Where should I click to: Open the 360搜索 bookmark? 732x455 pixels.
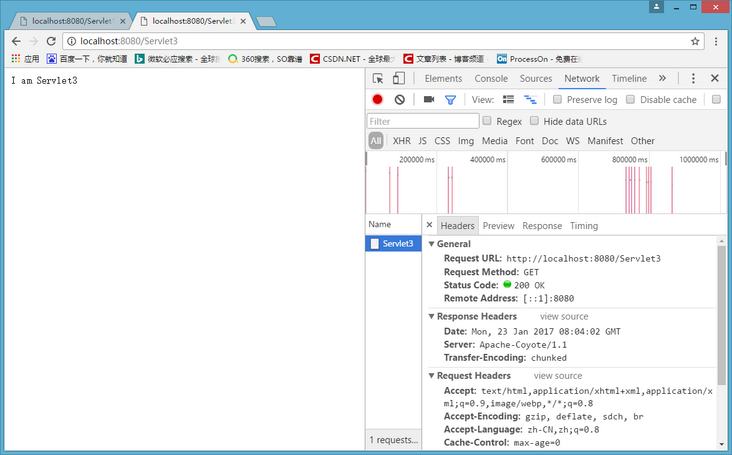pyautogui.click(x=265, y=59)
